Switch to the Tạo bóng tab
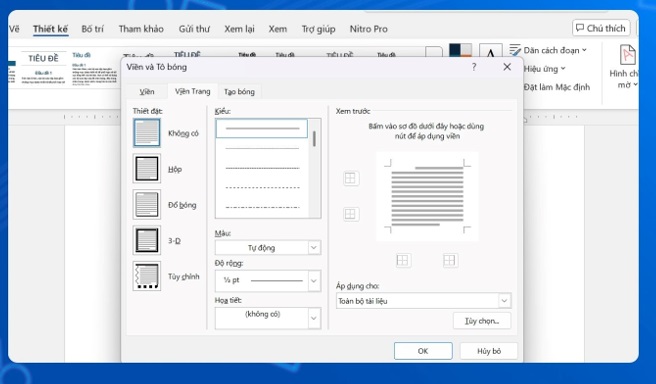The image size is (656, 384). (239, 92)
